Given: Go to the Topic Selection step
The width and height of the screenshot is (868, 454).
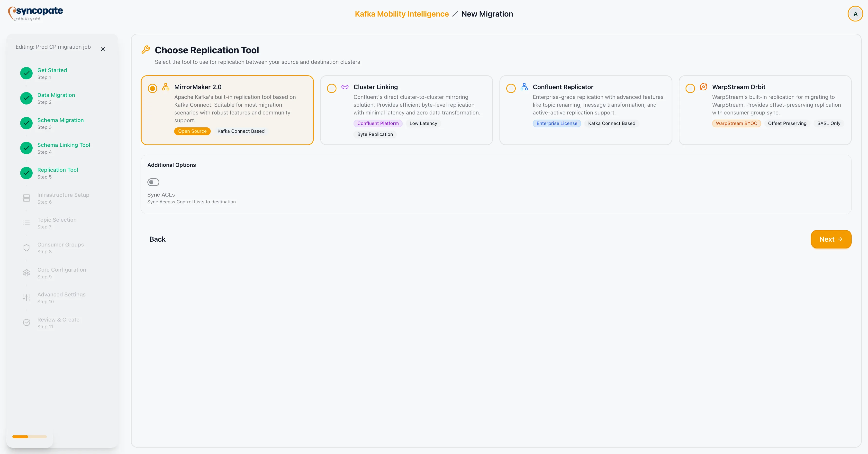Looking at the screenshot, I should click(x=57, y=223).
